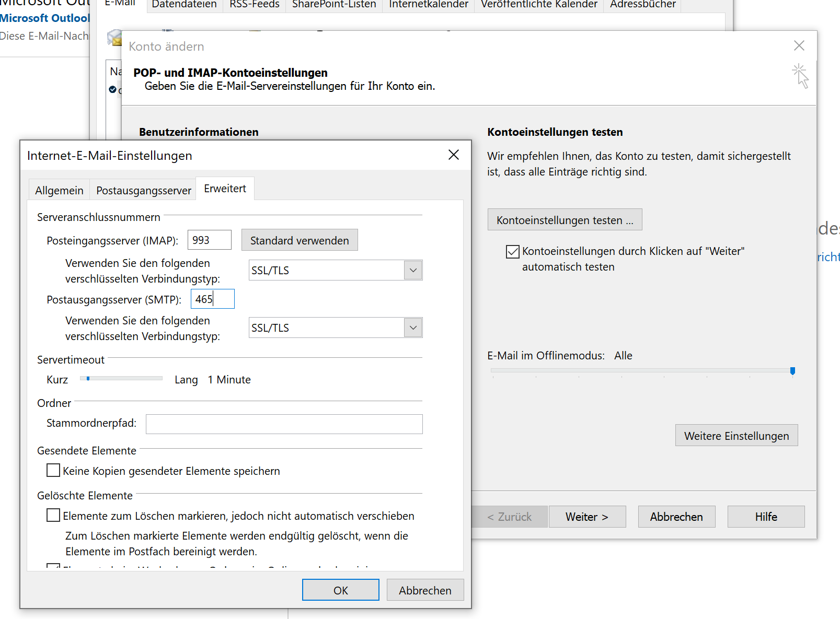
Task: Open the SMTP encryption type dropdown
Action: [x=413, y=328]
